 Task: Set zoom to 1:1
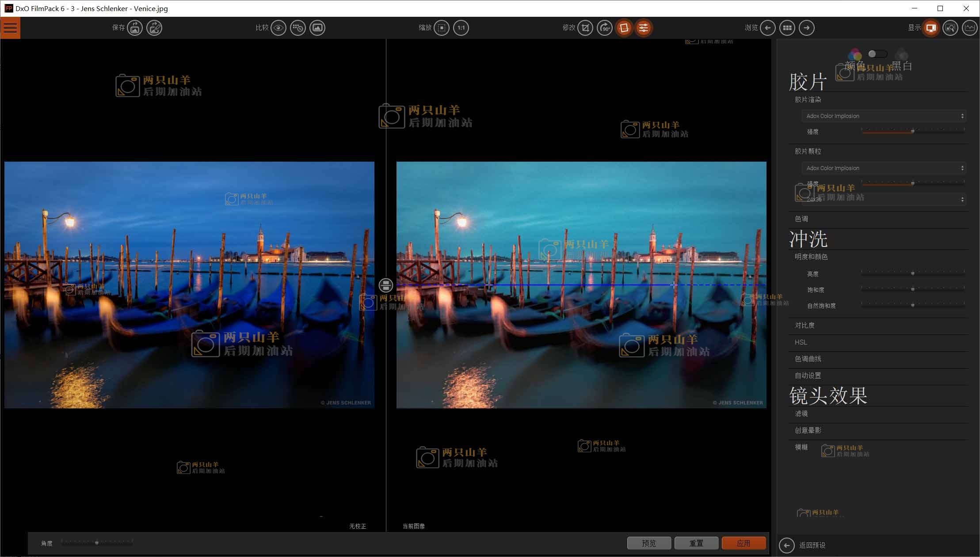pos(461,28)
